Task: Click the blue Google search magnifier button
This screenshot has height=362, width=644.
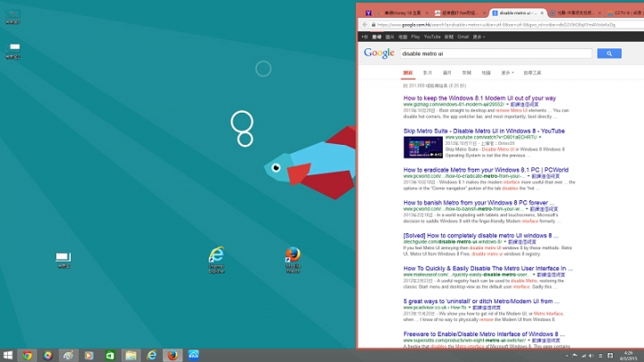Action: click(609, 54)
